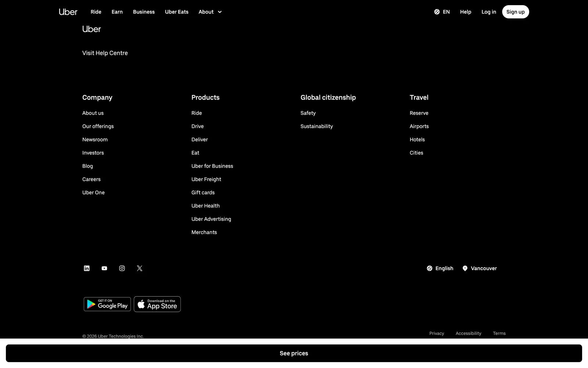Open Reserve under Travel

click(419, 113)
